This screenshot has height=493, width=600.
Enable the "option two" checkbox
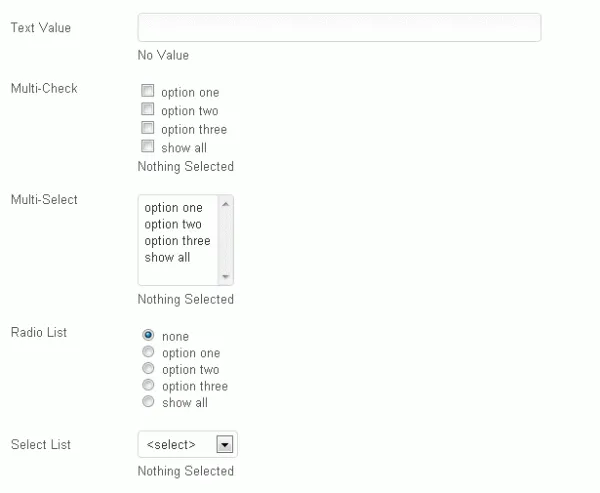(148, 110)
